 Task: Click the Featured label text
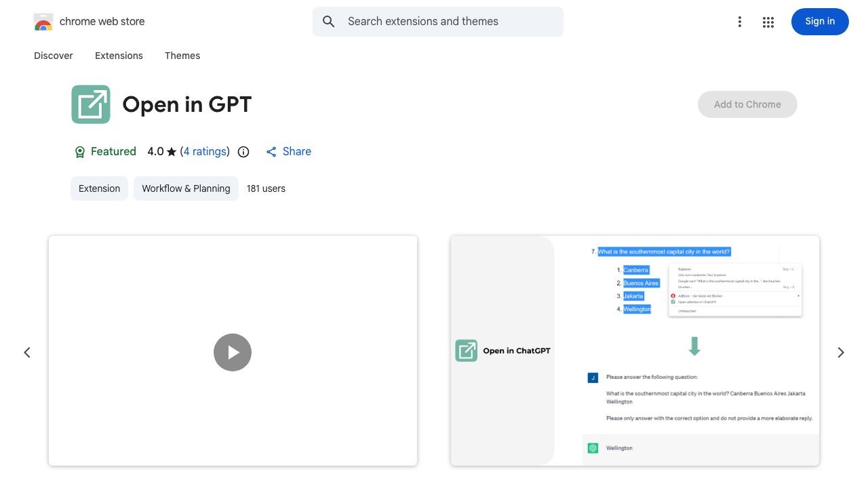[113, 152]
